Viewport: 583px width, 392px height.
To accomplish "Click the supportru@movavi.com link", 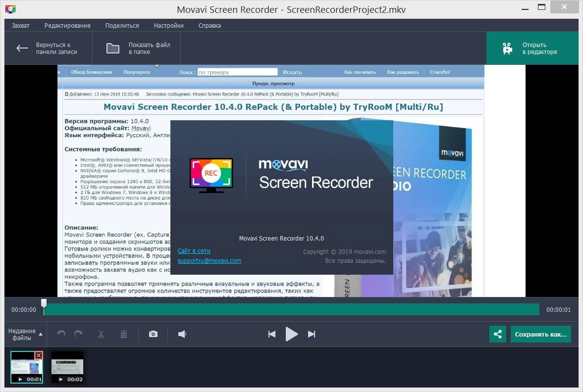I will (x=210, y=261).
